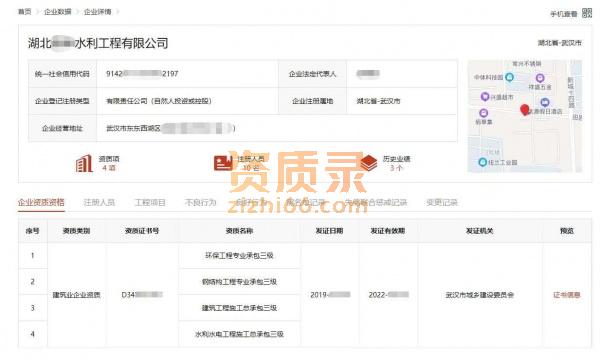Click the 兴盛超市 label on the map

pyautogui.click(x=502, y=97)
